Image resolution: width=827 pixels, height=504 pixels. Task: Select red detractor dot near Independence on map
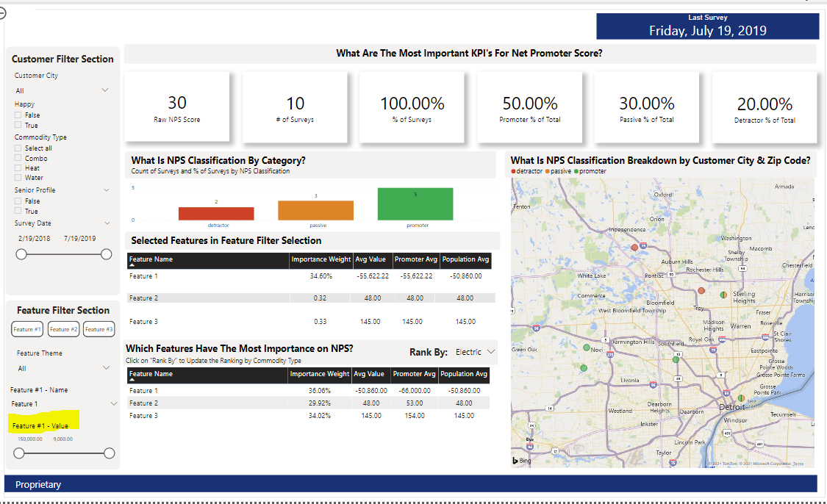tap(634, 248)
